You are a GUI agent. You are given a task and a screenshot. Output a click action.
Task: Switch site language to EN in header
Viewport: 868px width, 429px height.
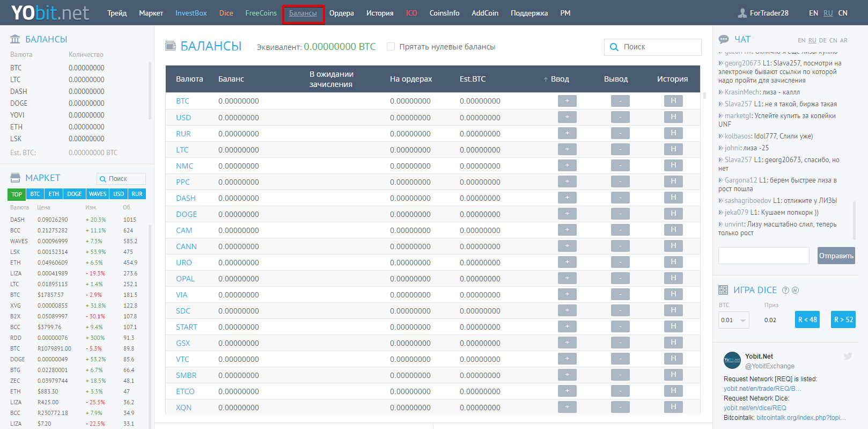(x=814, y=13)
